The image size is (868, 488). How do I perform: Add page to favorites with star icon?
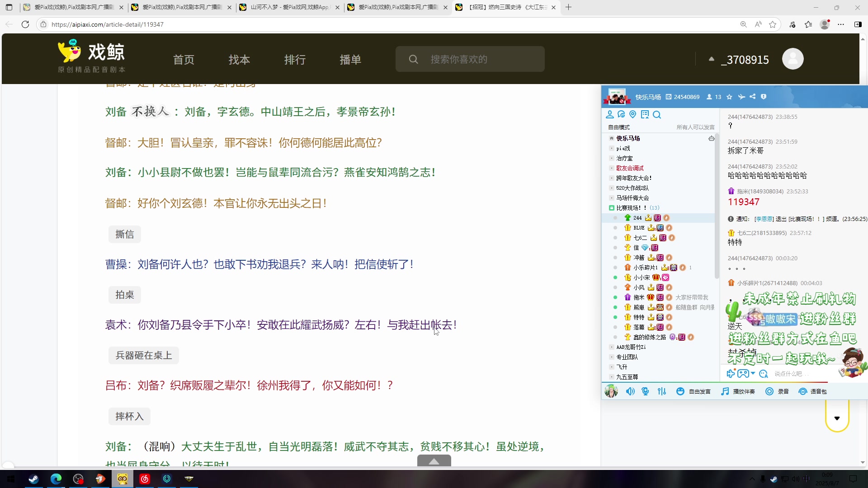(x=773, y=24)
